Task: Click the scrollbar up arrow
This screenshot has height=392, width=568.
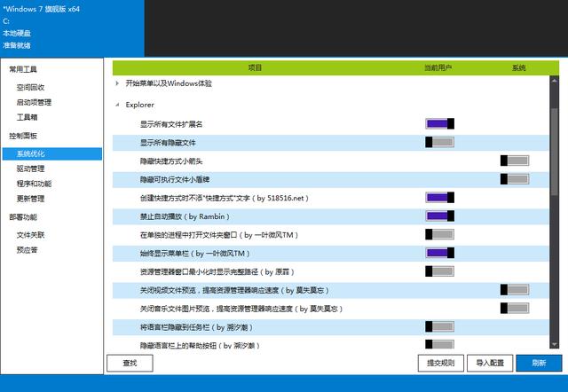Action: point(554,81)
